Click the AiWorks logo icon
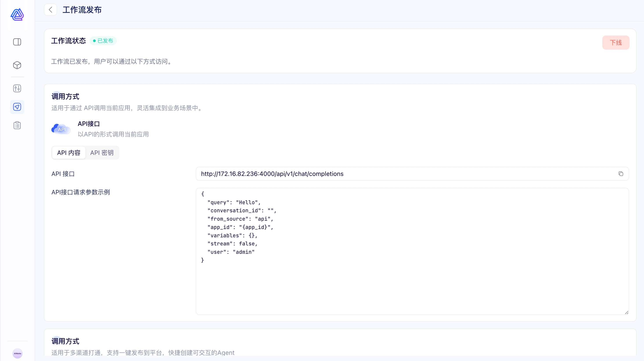Image resolution: width=644 pixels, height=361 pixels. [x=17, y=14]
